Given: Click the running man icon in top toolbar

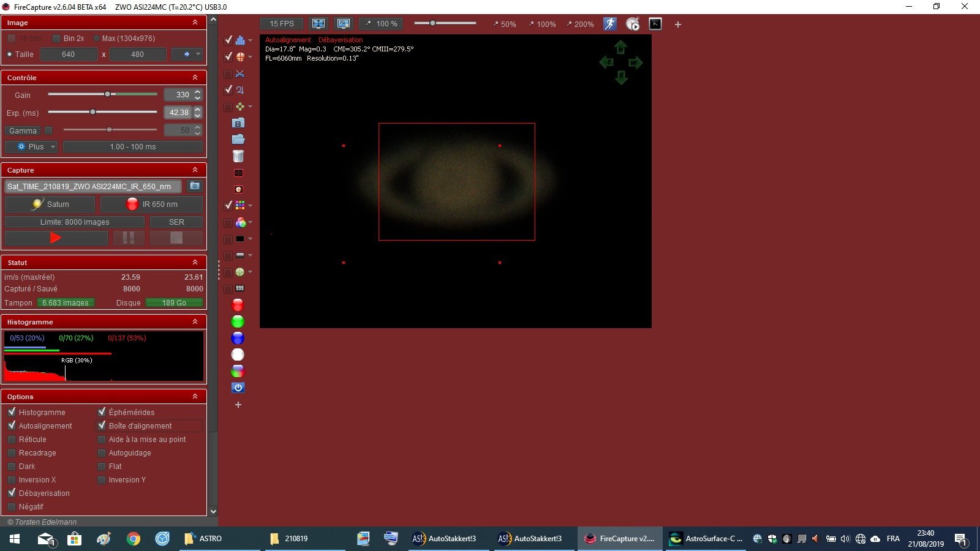Looking at the screenshot, I should click(x=609, y=24).
